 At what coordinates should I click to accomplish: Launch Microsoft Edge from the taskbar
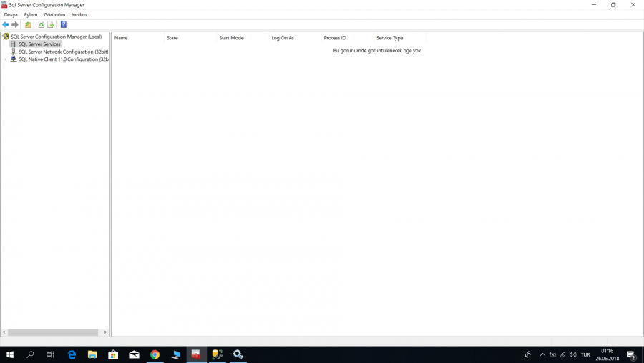click(72, 354)
